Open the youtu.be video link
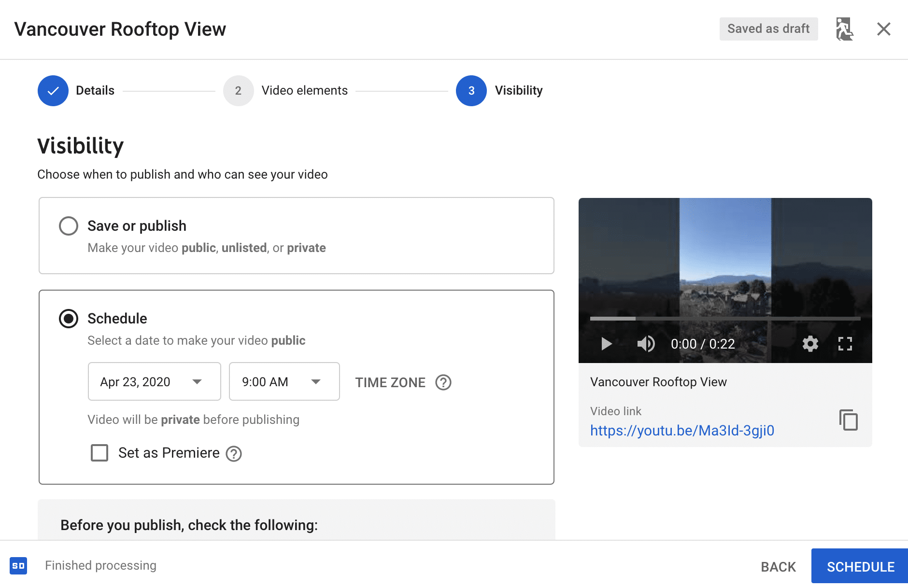Screen dimensions: 908x588 tap(682, 430)
